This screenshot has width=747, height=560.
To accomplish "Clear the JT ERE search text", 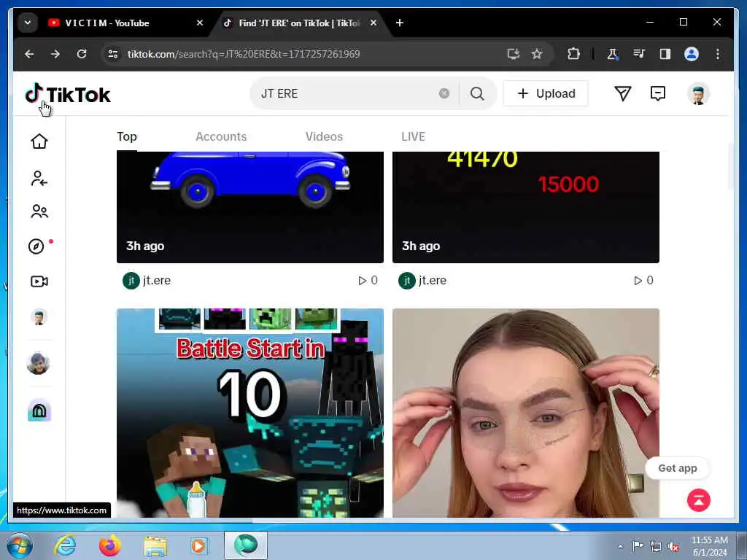I will pyautogui.click(x=444, y=93).
